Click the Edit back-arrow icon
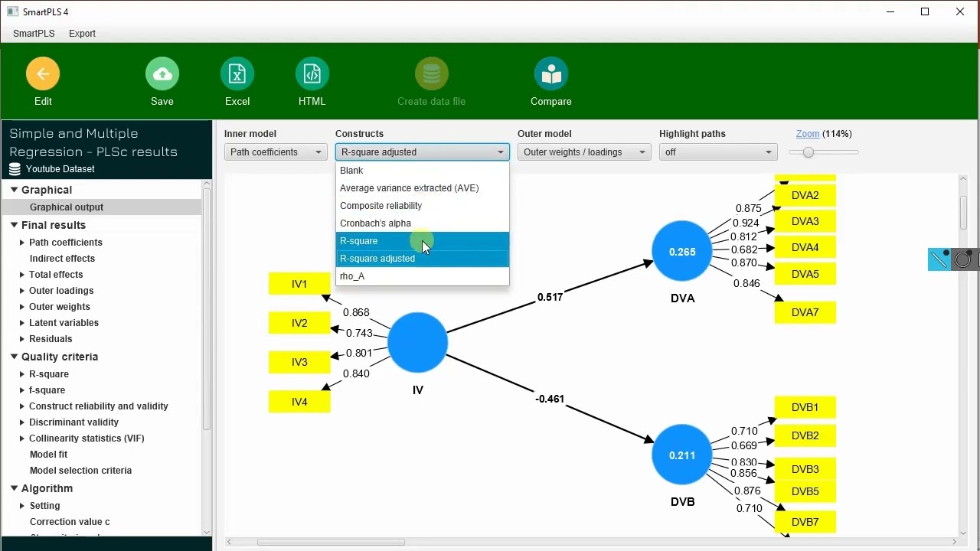980x551 pixels. point(43,74)
